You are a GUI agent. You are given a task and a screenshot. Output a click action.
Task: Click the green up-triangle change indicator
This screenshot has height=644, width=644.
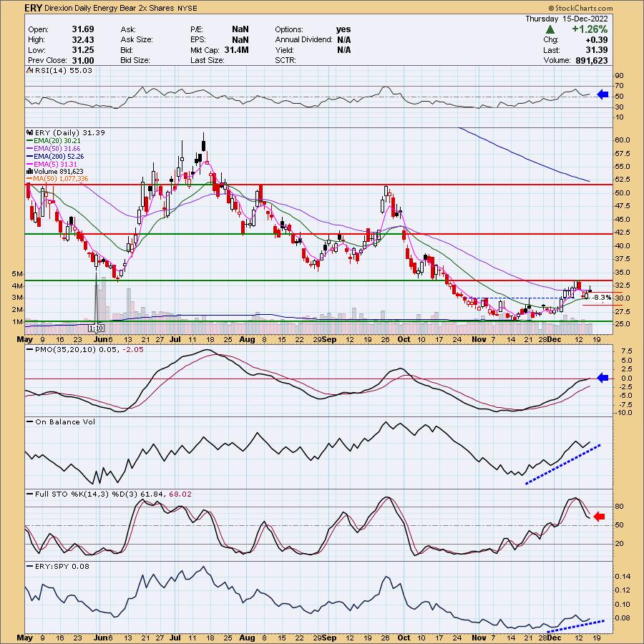550,29
